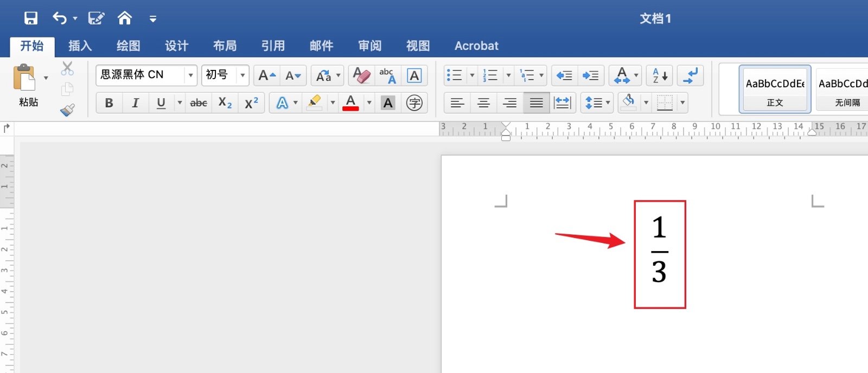Expand underline style options arrow

(180, 102)
